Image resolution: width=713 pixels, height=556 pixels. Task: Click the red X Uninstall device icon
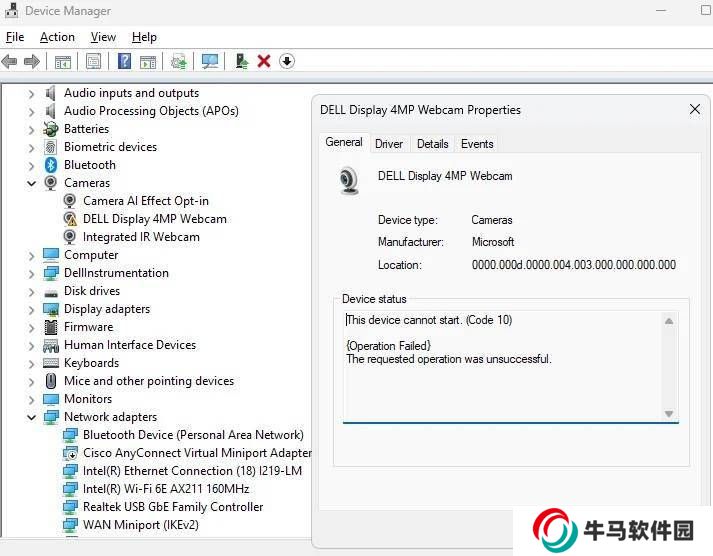[x=264, y=61]
